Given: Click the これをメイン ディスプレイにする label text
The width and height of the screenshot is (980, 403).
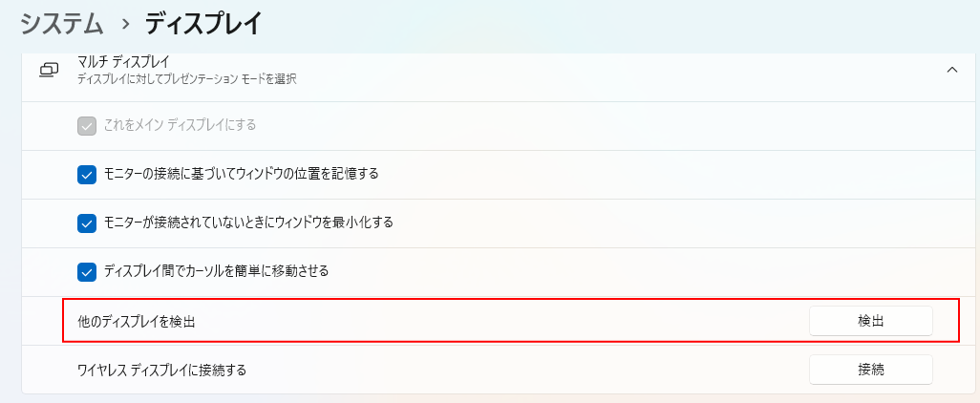Looking at the screenshot, I should (180, 125).
